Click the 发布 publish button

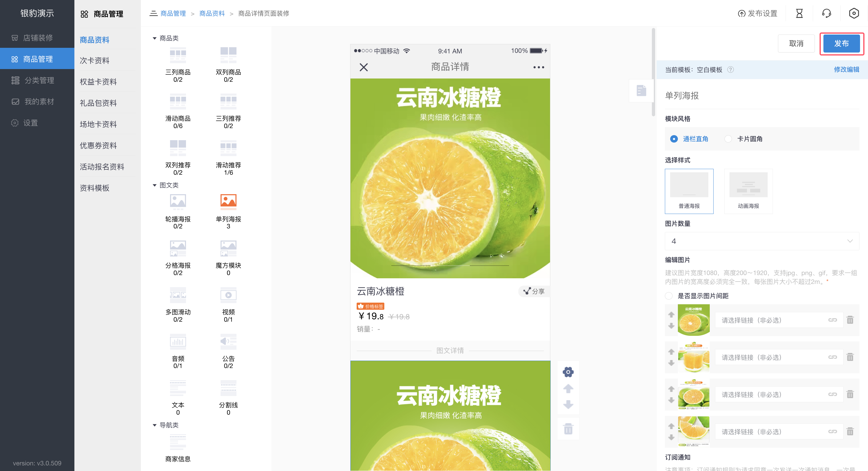(x=841, y=43)
